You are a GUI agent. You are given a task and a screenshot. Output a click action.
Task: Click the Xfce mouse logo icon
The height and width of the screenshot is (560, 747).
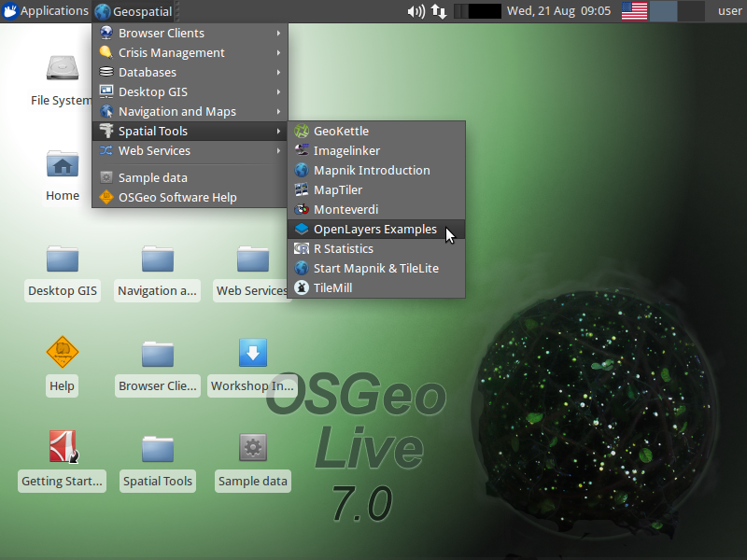tap(10, 11)
